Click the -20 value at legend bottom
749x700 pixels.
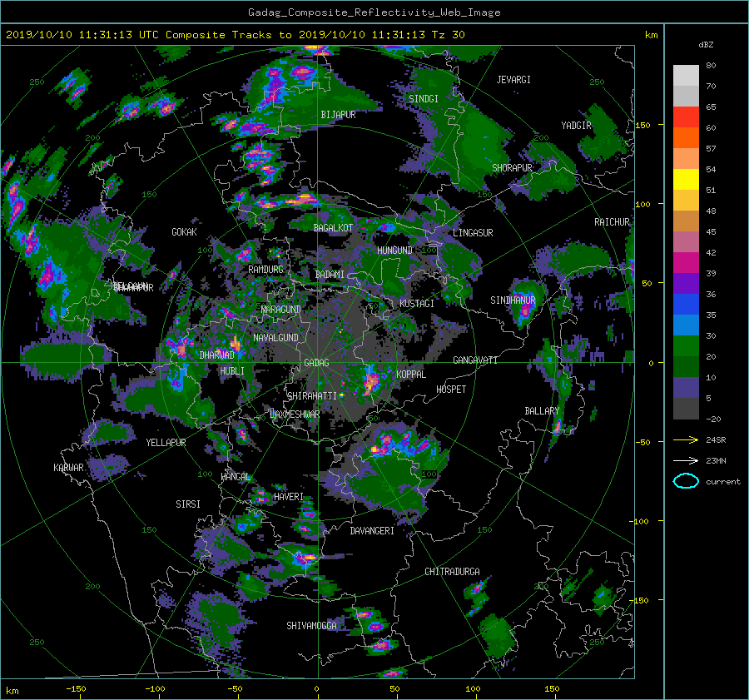[713, 419]
